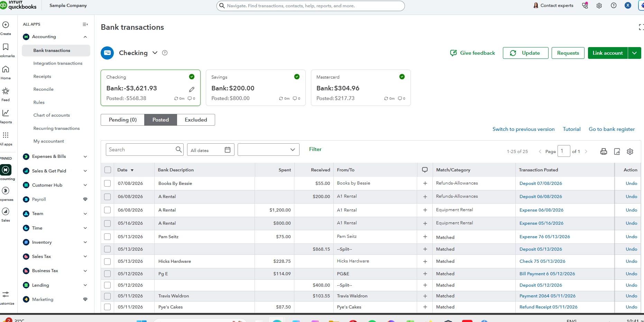Go to next page arrow in pagination
The width and height of the screenshot is (644, 322).
586,151
